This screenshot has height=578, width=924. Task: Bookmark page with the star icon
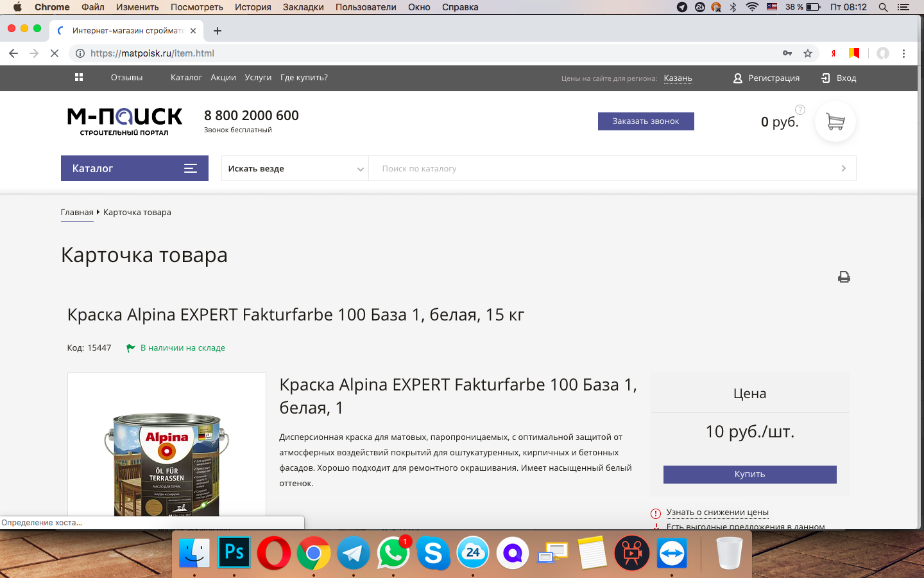point(808,53)
